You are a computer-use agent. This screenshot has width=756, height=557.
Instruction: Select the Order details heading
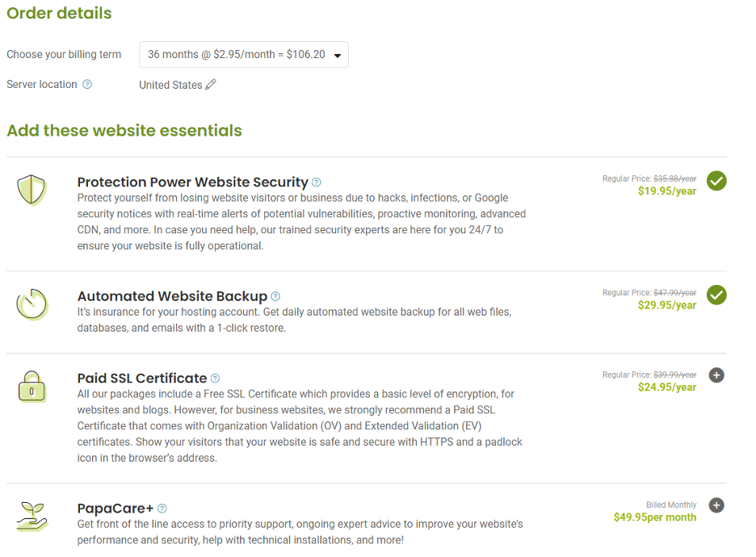[59, 14]
